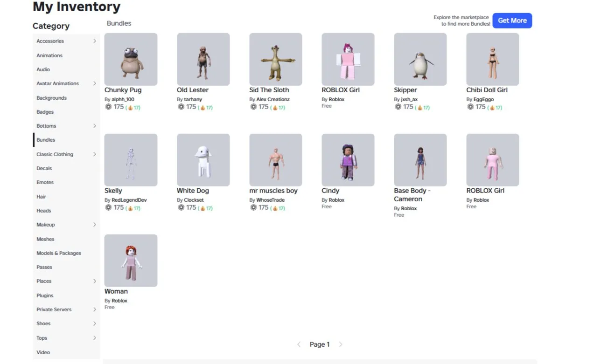
Task: Open the Badges category
Action: (x=45, y=112)
